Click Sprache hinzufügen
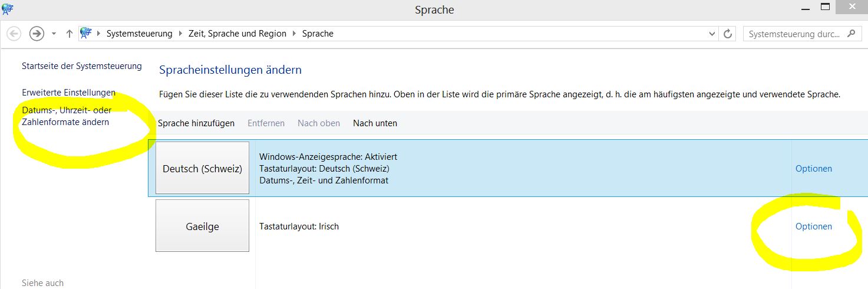 coord(196,123)
